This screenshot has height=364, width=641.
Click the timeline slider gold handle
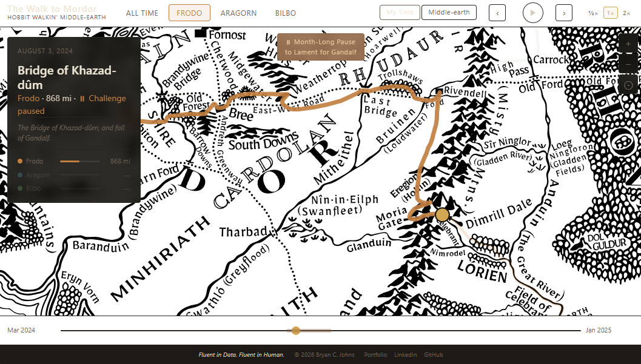[296, 331]
